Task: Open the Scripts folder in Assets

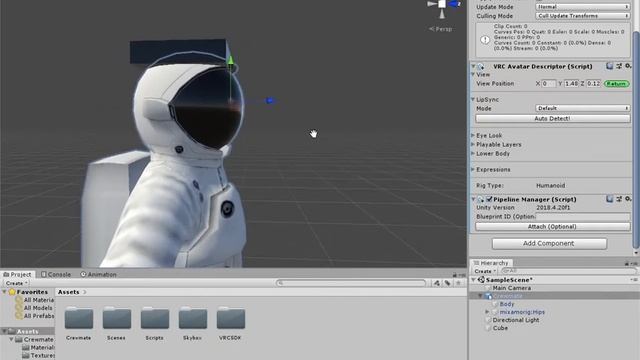Action: click(x=155, y=318)
